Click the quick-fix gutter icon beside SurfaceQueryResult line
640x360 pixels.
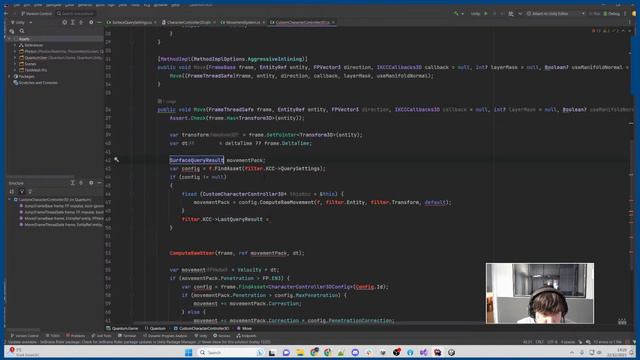point(116,160)
